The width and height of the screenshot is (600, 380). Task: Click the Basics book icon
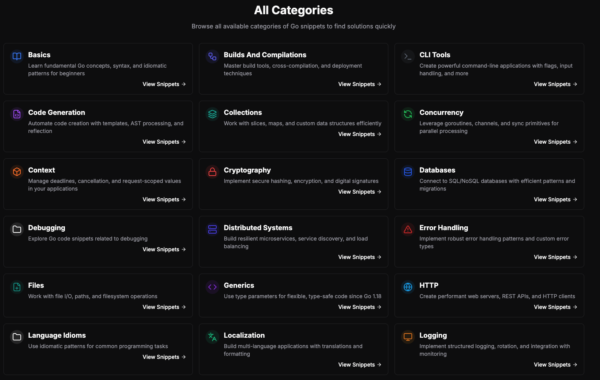pyautogui.click(x=16, y=56)
